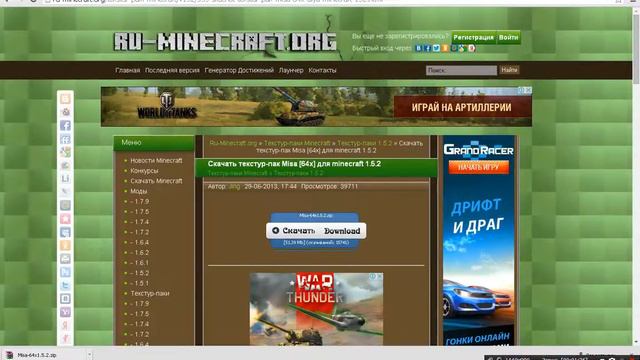This screenshot has height=360, width=640.
Task: Click the Скачать Download button
Action: [316, 231]
